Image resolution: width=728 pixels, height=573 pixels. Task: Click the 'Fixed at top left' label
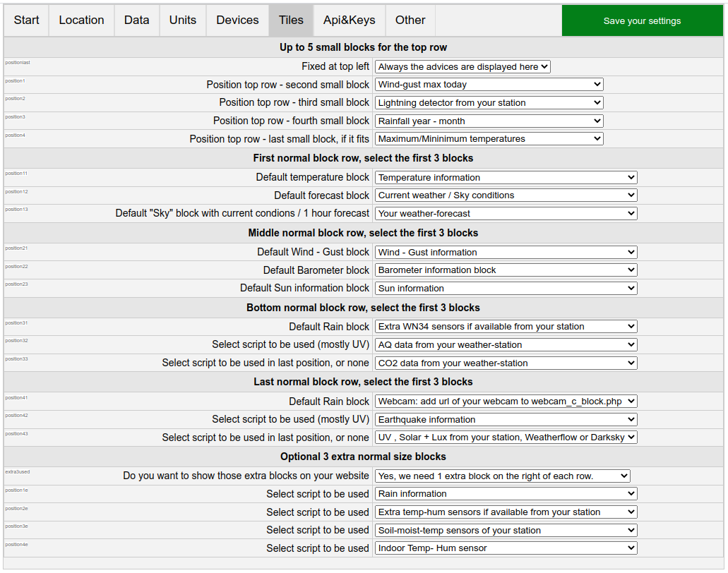[x=335, y=66]
